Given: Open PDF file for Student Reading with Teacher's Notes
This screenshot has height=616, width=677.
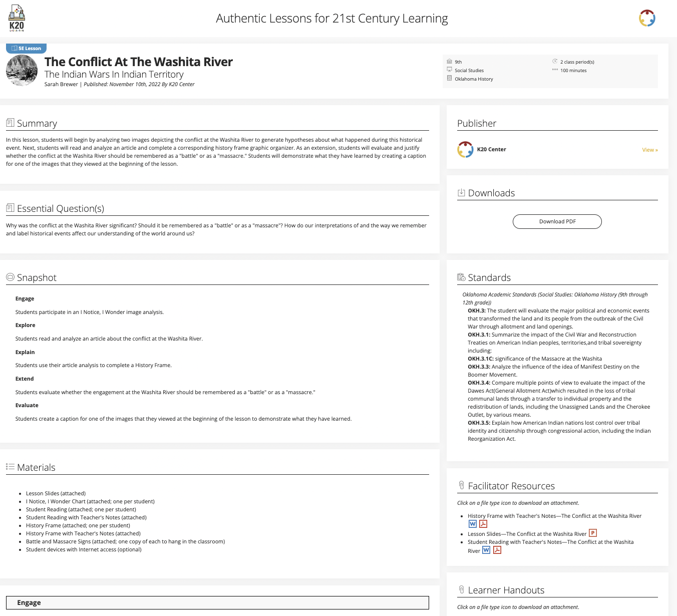Looking at the screenshot, I should [x=497, y=550].
